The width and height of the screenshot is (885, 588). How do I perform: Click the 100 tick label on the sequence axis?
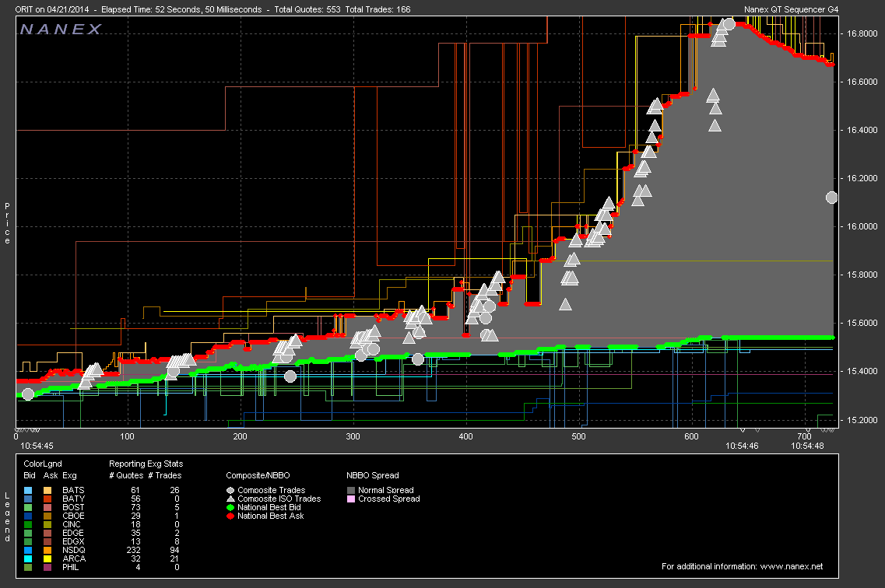128,436
